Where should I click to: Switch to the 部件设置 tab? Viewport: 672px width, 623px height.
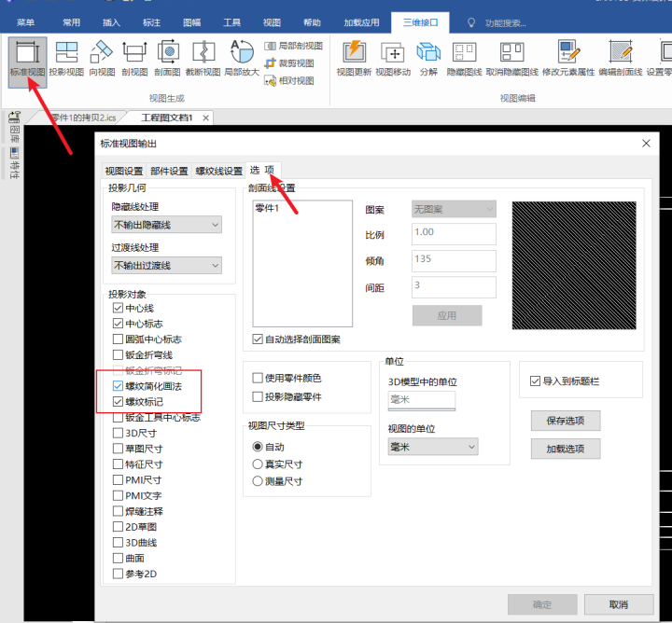[169, 172]
